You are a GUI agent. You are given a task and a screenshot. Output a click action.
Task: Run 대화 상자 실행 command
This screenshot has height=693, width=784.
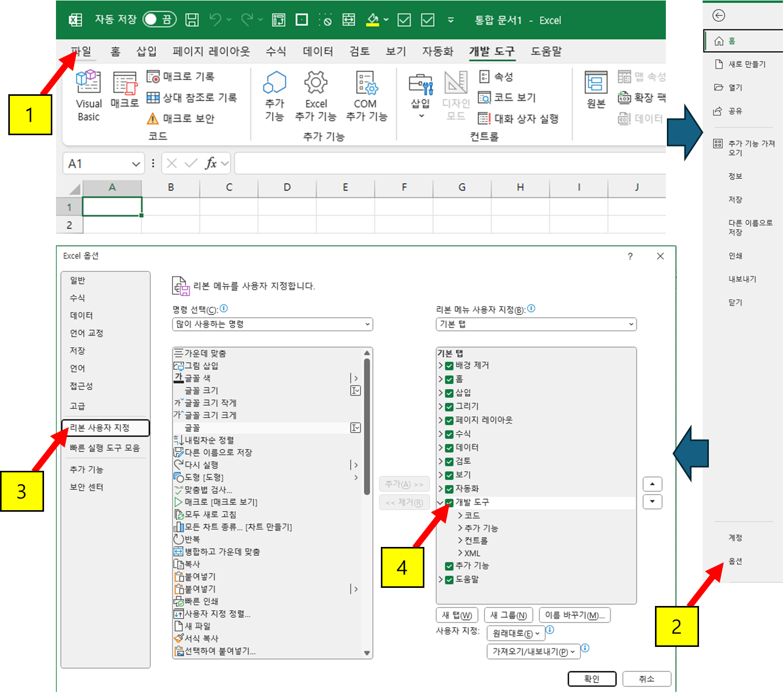tap(518, 119)
